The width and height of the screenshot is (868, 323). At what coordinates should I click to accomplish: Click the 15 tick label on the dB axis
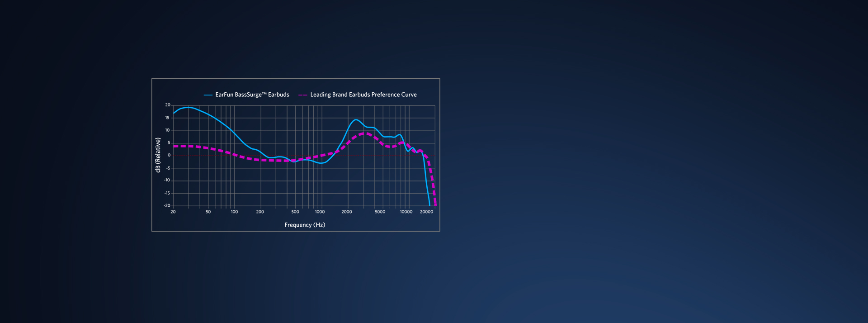167,118
